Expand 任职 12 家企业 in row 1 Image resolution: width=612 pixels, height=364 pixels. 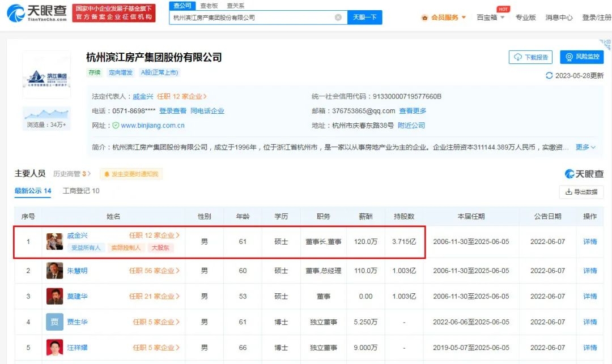154,236
